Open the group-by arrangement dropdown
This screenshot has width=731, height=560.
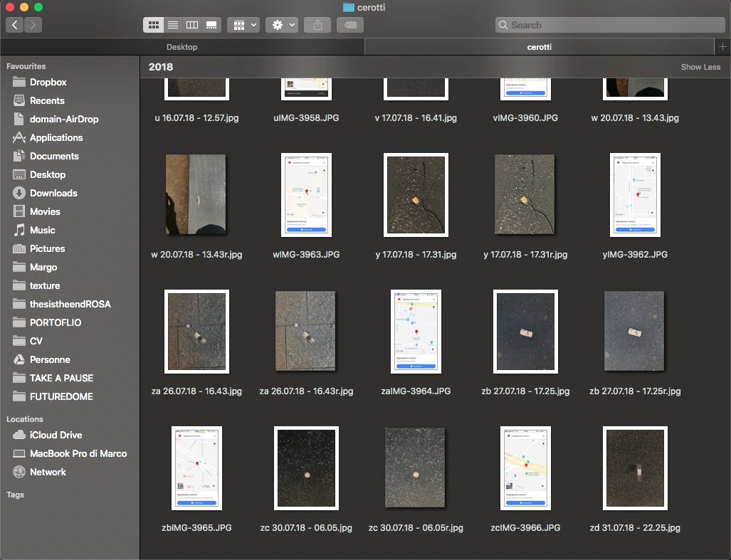click(x=243, y=25)
